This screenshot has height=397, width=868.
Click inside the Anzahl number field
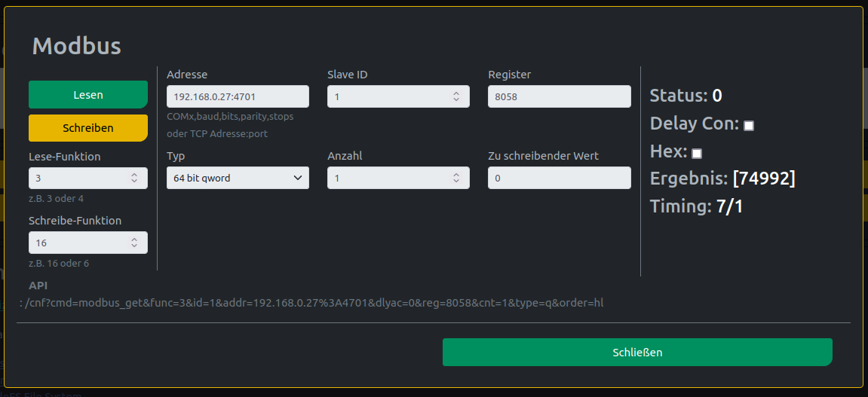[399, 178]
